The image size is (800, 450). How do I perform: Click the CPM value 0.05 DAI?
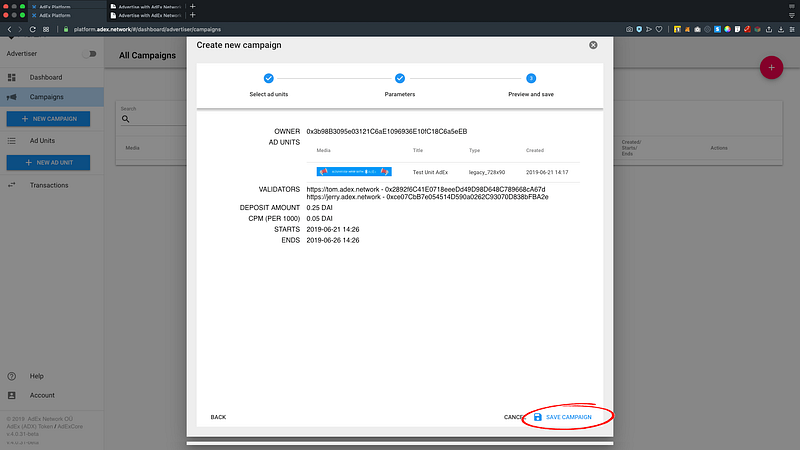(319, 218)
